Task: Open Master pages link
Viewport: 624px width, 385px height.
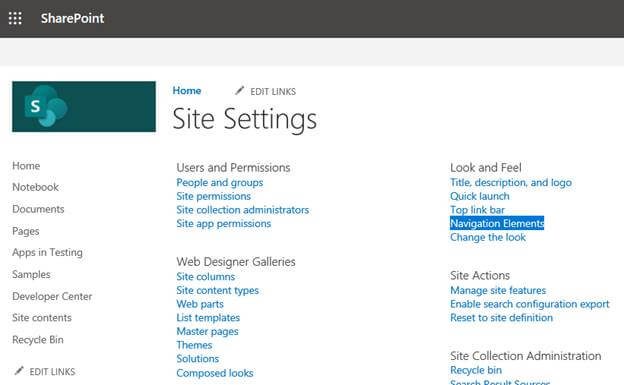Action: [207, 332]
